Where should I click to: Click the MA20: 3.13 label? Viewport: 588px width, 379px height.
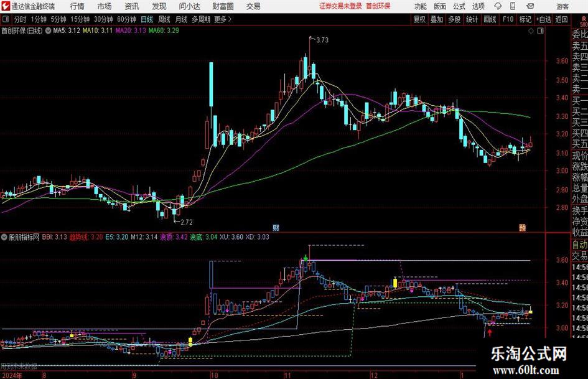point(131,30)
